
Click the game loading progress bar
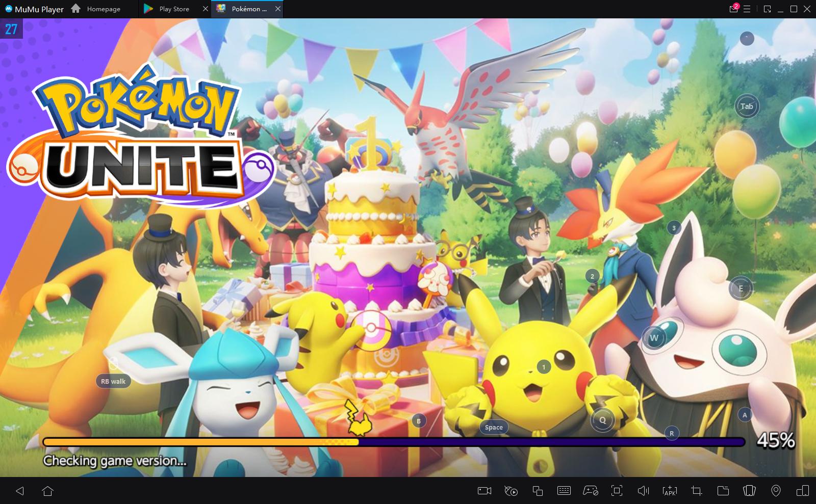click(x=394, y=442)
